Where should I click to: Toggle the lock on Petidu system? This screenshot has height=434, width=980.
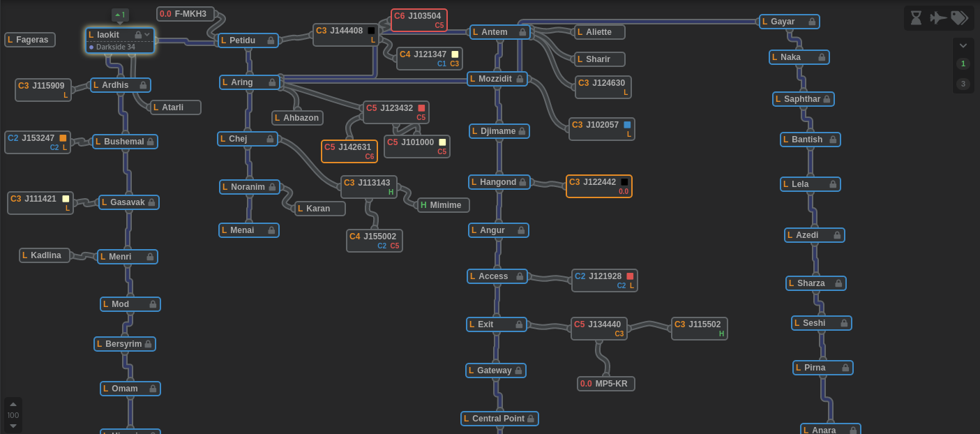click(271, 40)
